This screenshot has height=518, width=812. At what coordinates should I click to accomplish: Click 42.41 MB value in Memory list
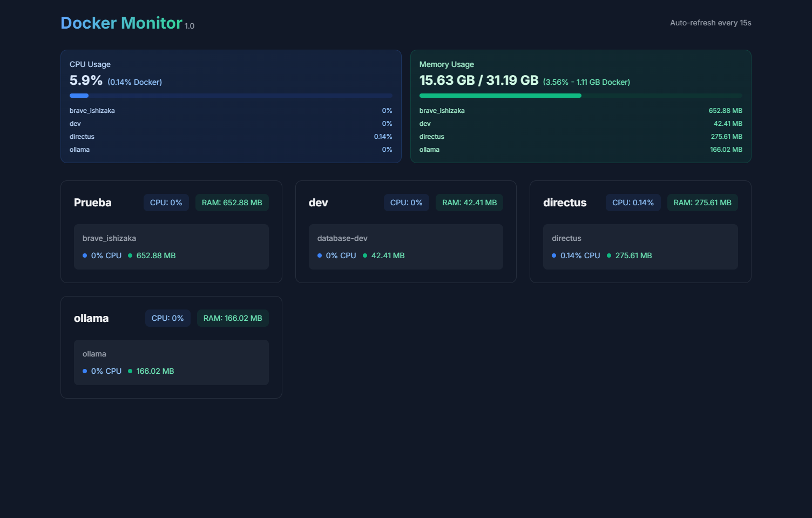pos(728,124)
